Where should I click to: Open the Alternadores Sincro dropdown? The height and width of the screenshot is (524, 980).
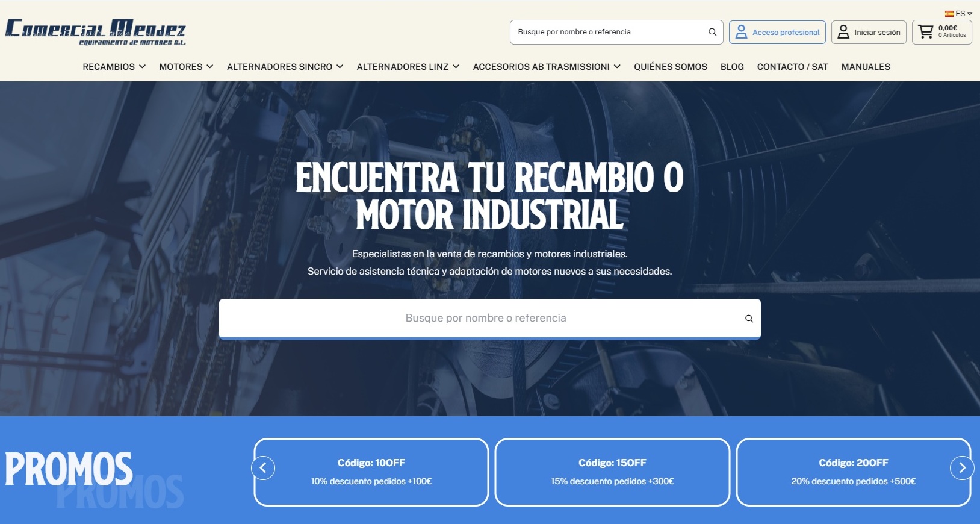tap(285, 67)
